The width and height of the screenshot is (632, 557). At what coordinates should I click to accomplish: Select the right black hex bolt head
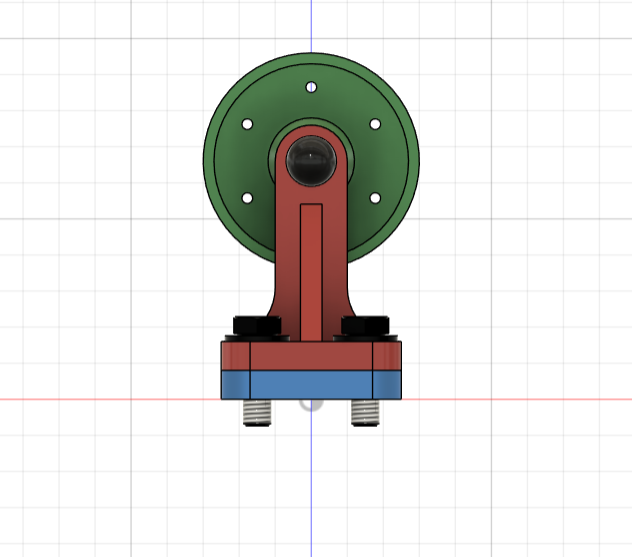(x=365, y=325)
